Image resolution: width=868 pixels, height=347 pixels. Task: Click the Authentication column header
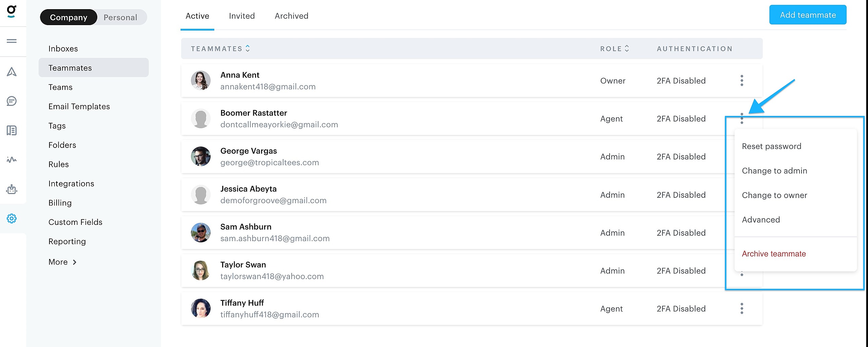694,49
